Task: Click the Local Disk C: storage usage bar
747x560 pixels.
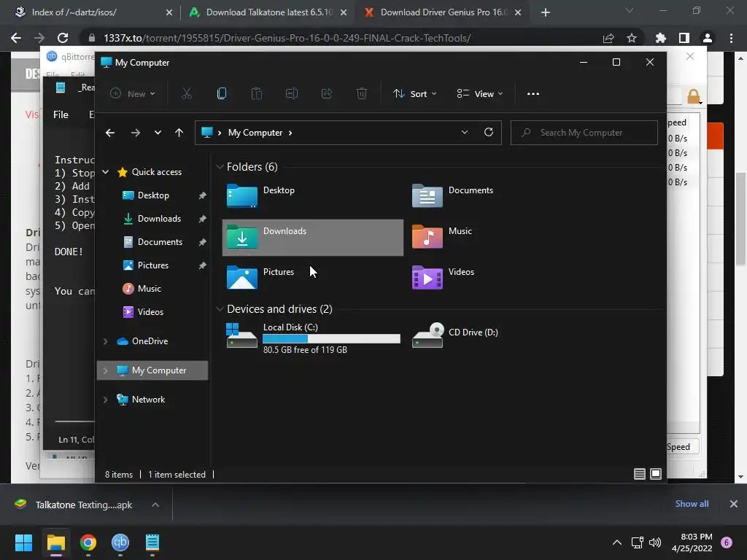Action: coord(332,338)
